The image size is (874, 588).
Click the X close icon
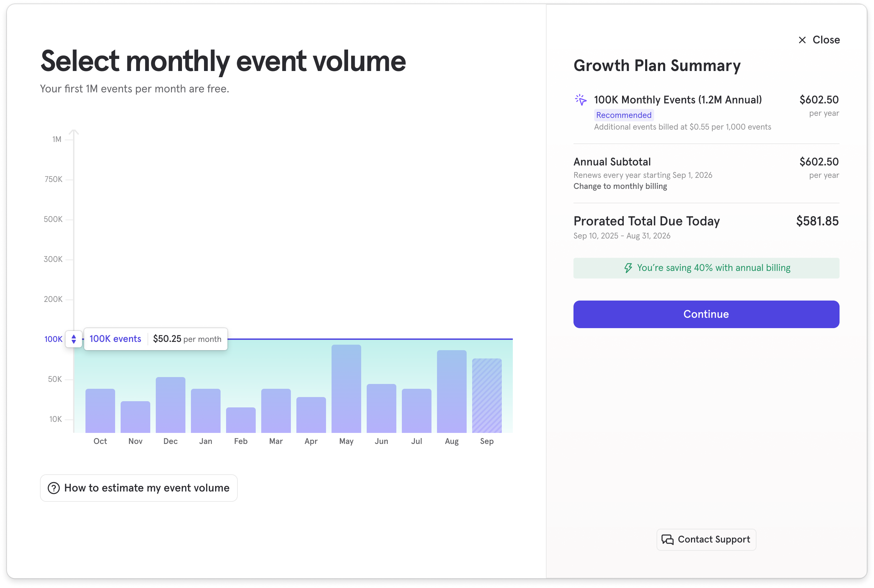[x=802, y=40]
